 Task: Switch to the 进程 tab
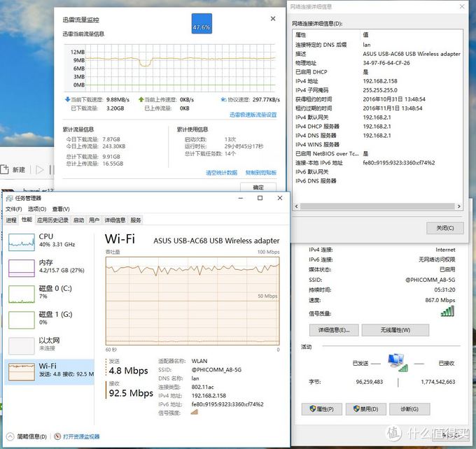coord(11,220)
